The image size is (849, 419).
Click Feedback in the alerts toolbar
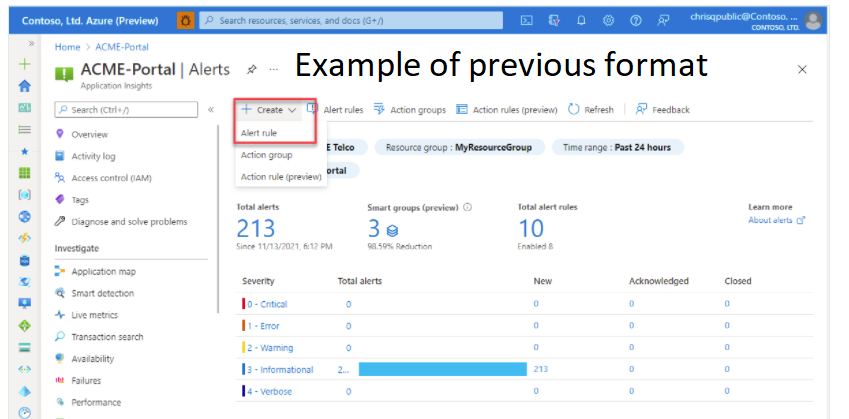pos(663,110)
